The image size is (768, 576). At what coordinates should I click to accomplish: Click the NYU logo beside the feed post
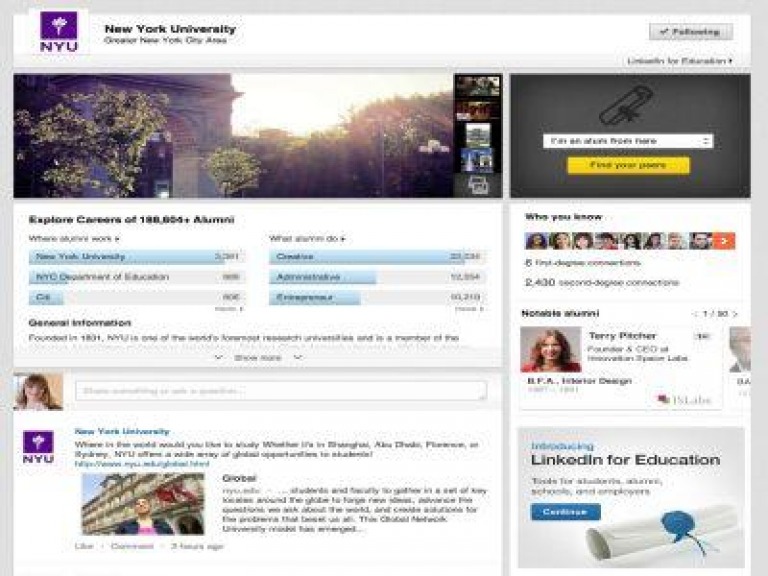tap(38, 447)
